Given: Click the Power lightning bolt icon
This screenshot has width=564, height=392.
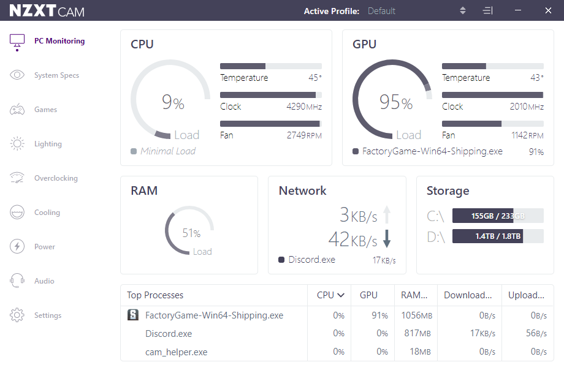Looking at the screenshot, I should coord(17,247).
